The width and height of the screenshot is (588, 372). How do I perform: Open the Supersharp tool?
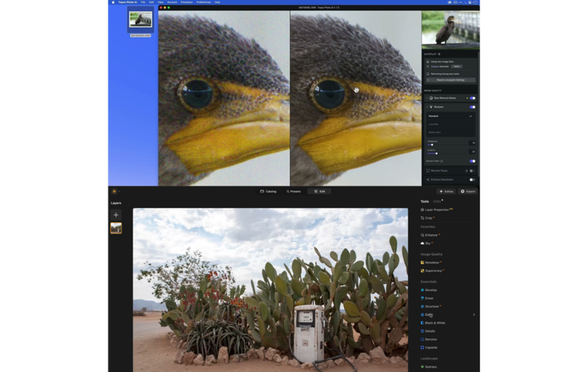(432, 271)
